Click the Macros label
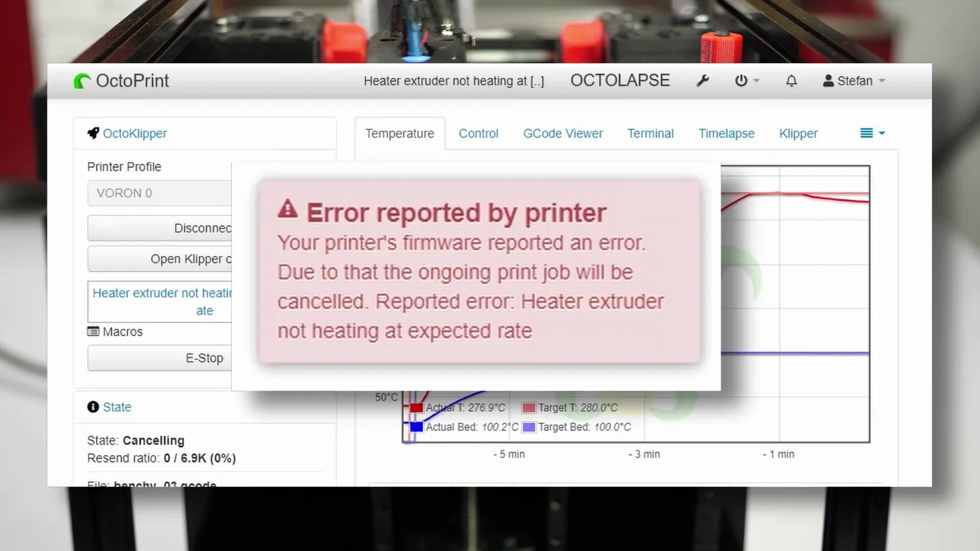980x551 pixels. (x=122, y=332)
